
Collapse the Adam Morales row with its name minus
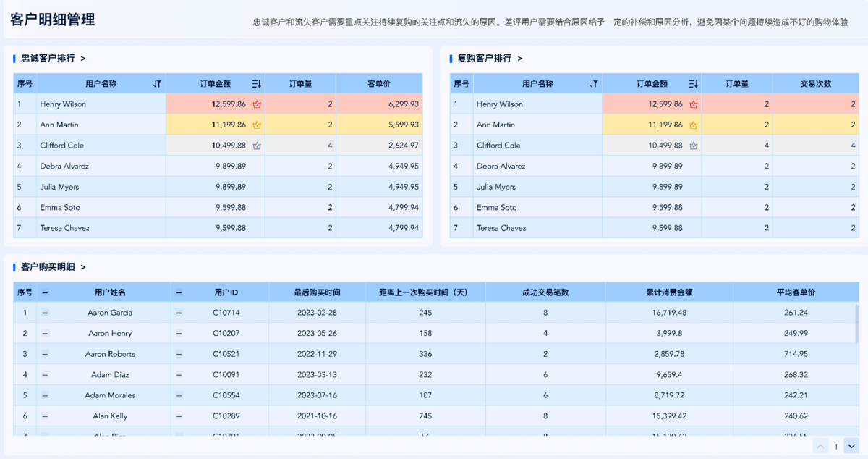tap(45, 395)
